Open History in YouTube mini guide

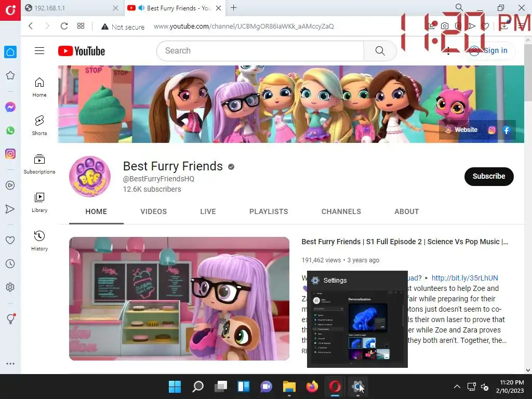[39, 241]
